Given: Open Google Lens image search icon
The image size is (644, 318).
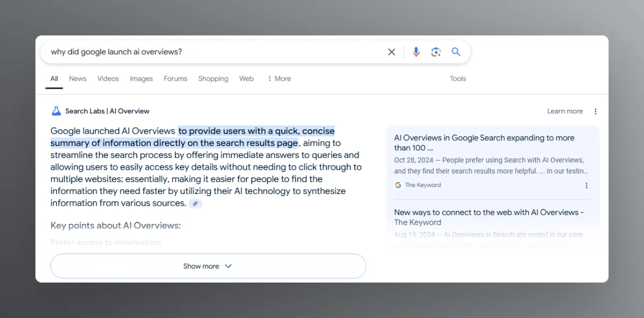Looking at the screenshot, I should coord(436,52).
